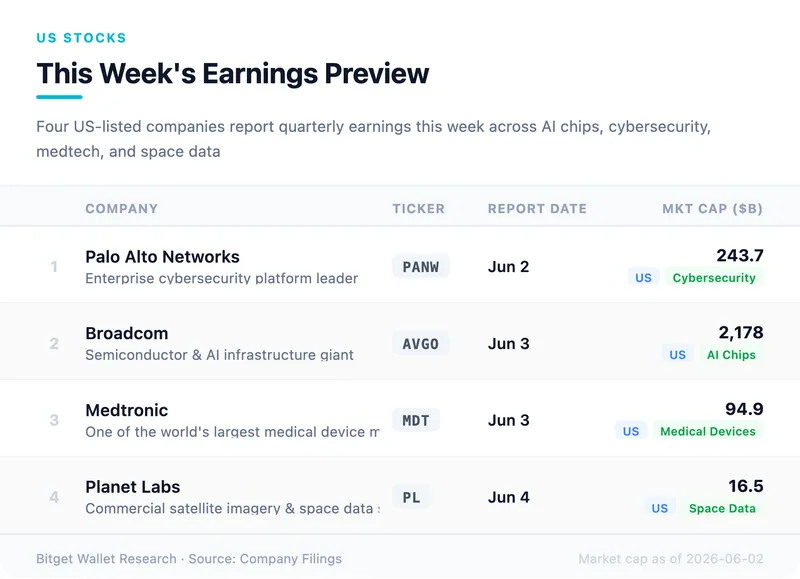Click the US tag beside AI Chips
Screen dimensions: 800x579
(x=677, y=355)
